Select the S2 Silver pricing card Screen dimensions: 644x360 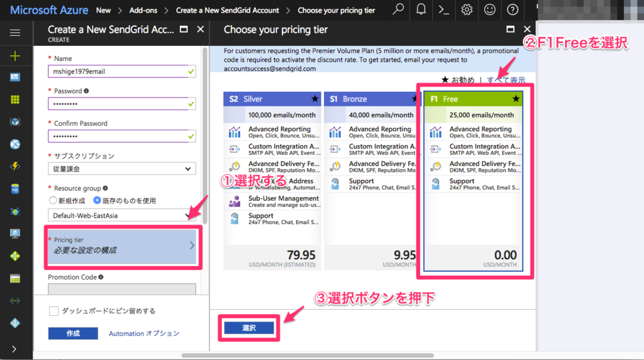click(x=272, y=181)
